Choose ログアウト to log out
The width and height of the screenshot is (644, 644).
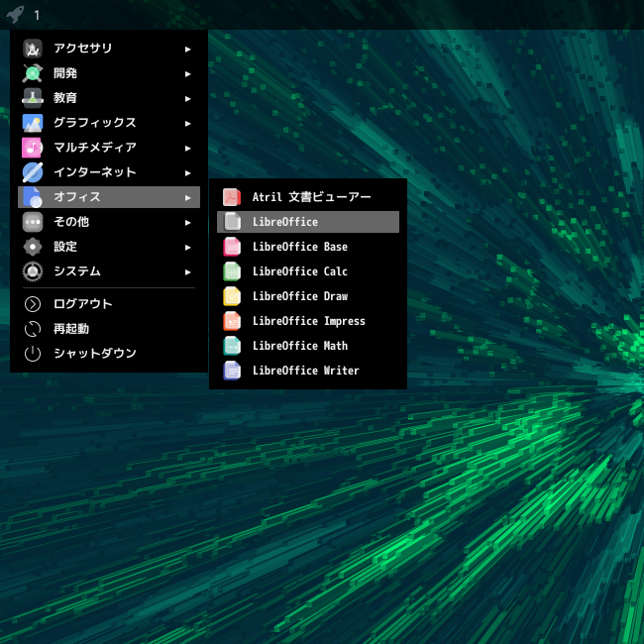[x=109, y=304]
